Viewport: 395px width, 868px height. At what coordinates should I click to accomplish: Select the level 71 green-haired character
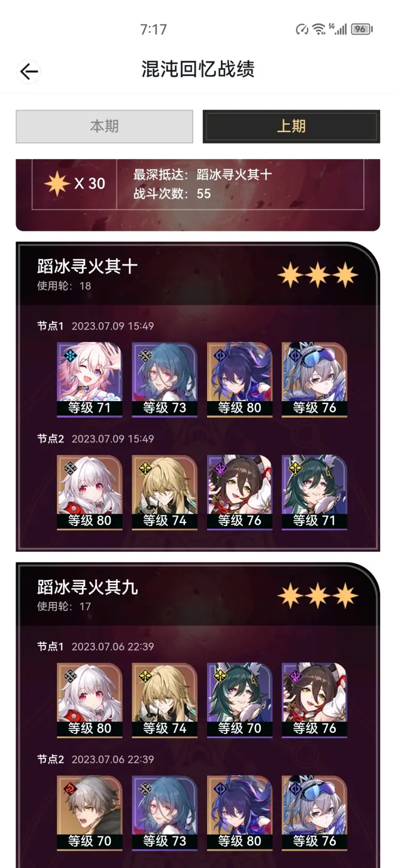click(x=314, y=493)
